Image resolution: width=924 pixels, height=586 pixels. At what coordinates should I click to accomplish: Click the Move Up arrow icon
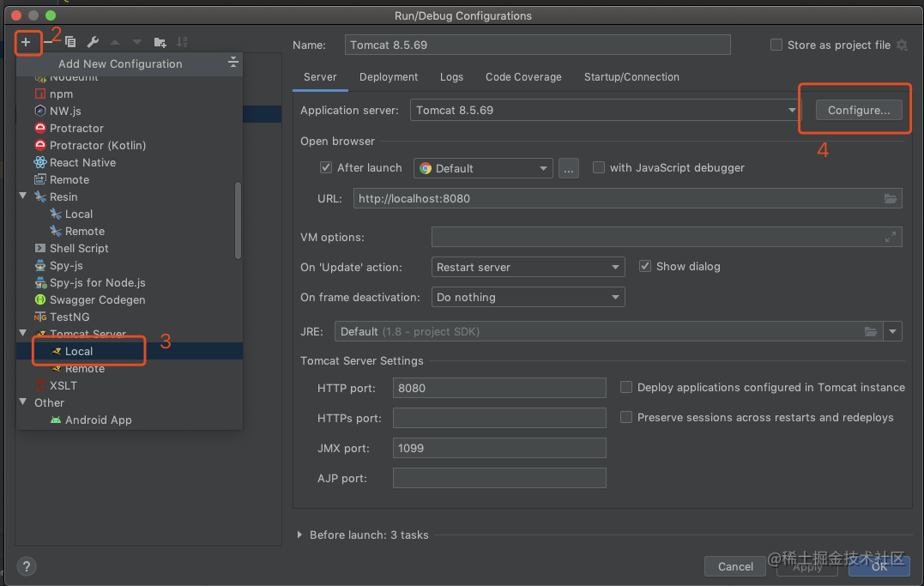115,42
